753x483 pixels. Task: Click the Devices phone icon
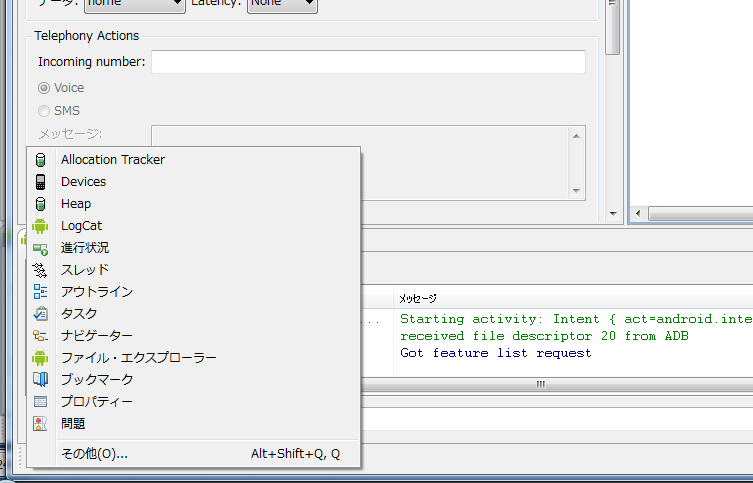[40, 182]
